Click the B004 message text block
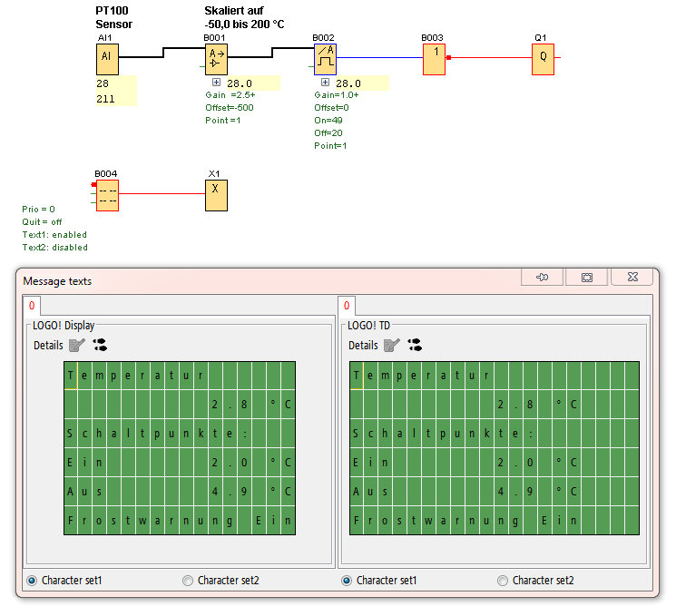The width and height of the screenshot is (676, 616). [107, 195]
